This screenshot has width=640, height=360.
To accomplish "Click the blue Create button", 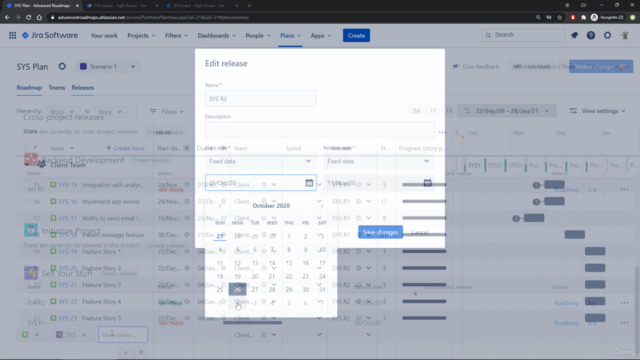I will [356, 36].
